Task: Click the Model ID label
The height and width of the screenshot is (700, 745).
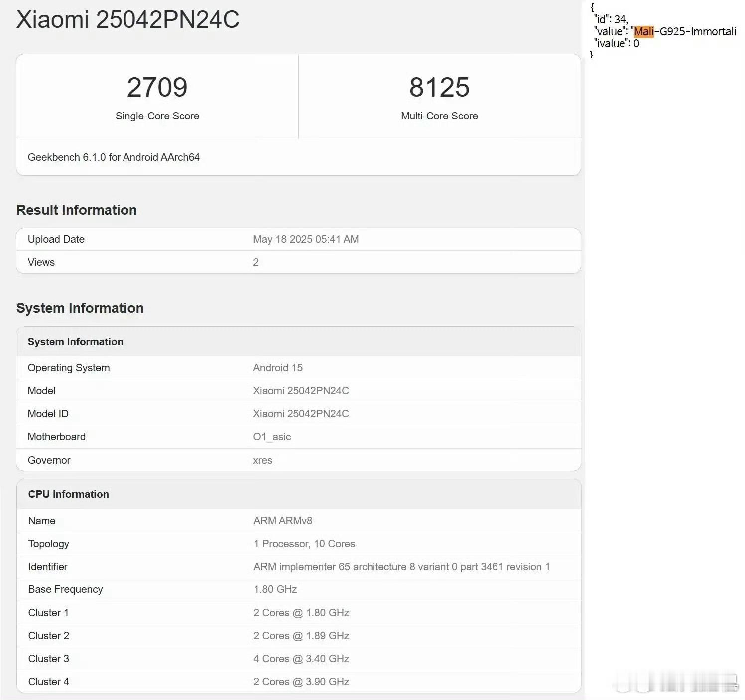Action: point(48,414)
